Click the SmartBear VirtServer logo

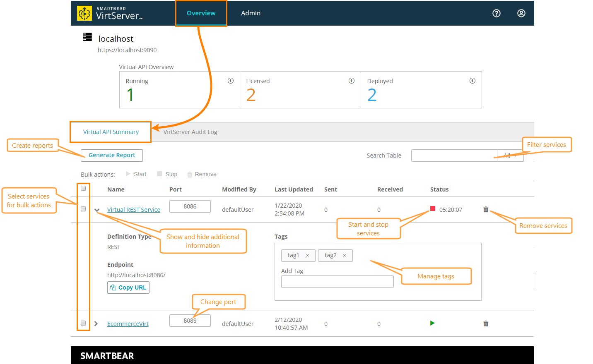pos(110,13)
